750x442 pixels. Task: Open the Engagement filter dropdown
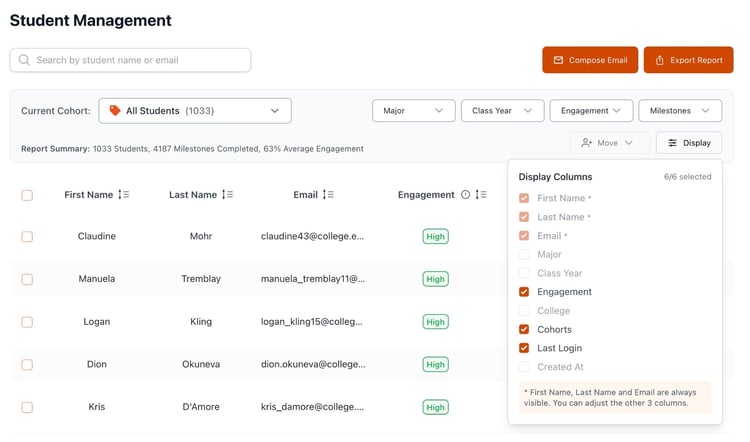coord(591,110)
